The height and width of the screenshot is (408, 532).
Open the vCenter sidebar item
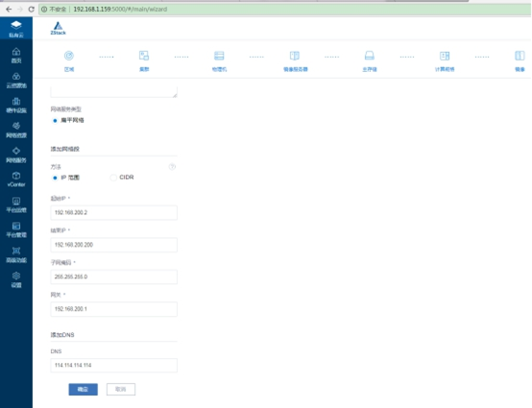point(16,180)
